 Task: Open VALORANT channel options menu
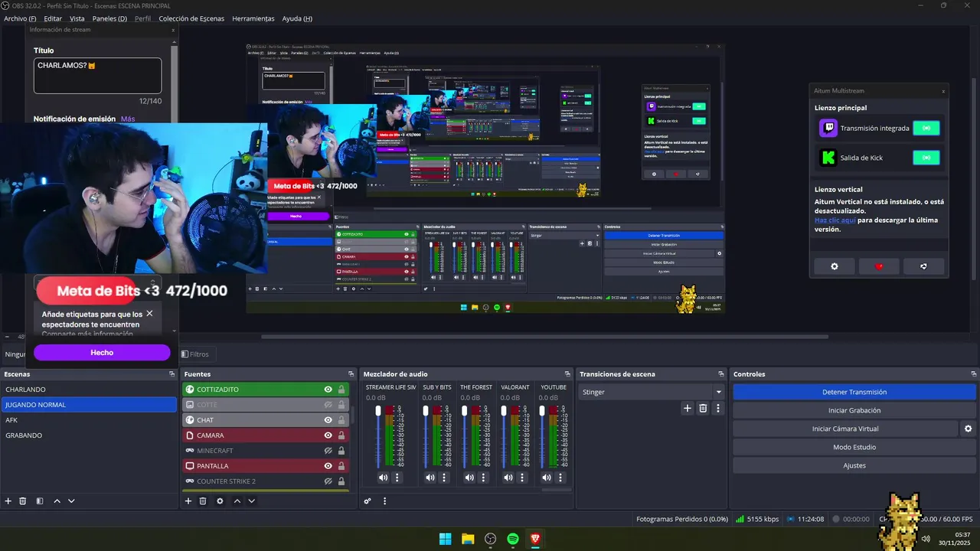point(521,478)
